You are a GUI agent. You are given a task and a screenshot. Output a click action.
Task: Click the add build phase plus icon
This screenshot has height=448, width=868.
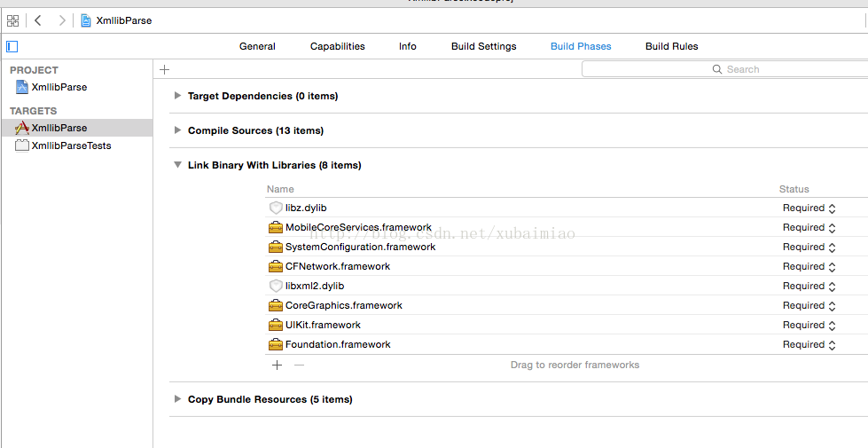pyautogui.click(x=164, y=69)
